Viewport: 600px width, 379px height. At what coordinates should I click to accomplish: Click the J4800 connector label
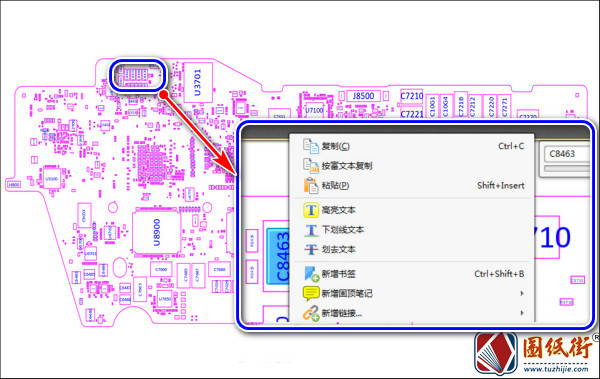pos(14,185)
